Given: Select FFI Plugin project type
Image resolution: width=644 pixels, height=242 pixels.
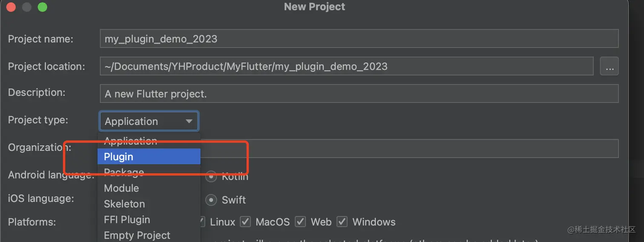Looking at the screenshot, I should [127, 219].
